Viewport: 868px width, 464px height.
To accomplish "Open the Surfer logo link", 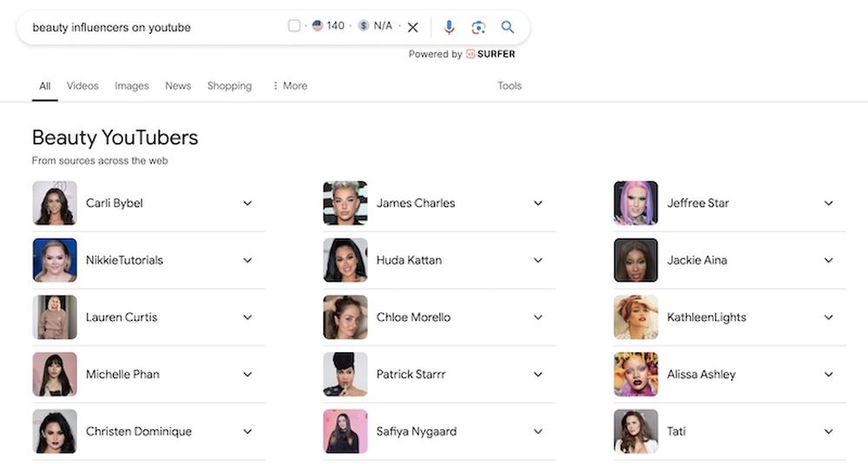I will pos(490,54).
